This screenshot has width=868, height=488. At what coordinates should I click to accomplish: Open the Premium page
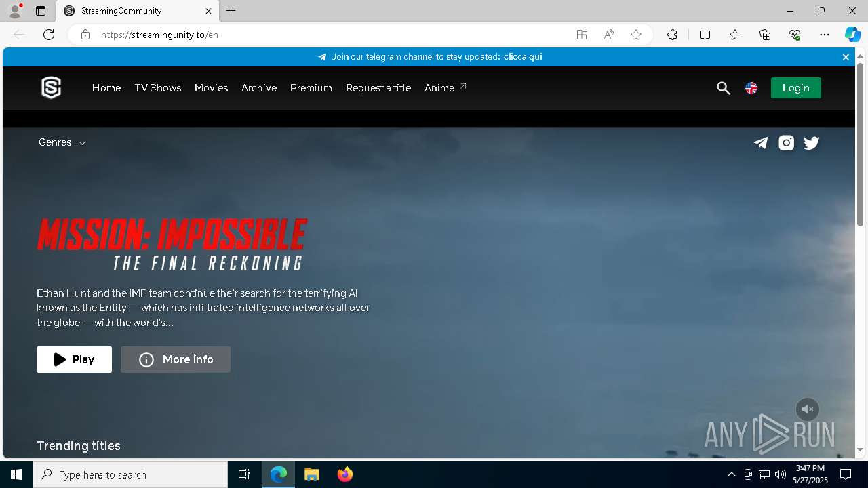[311, 88]
